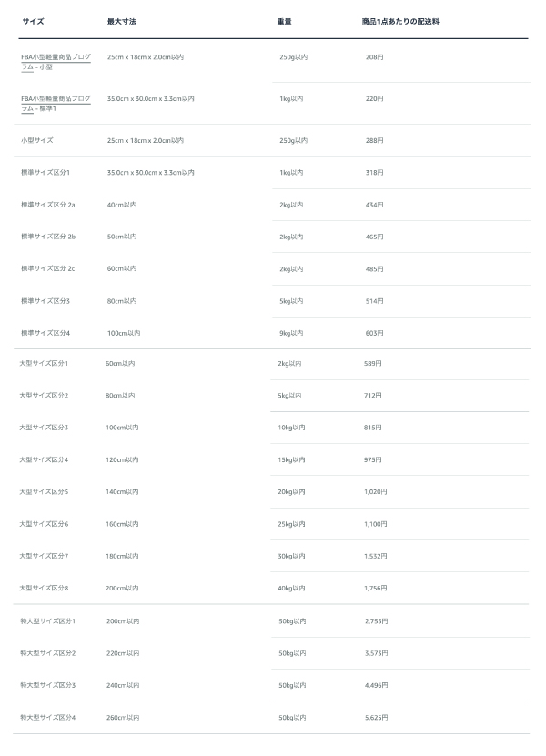Click the 434円 fee for 標準サイズ区分 2a
Viewport: 546px width, 756px height.
(x=374, y=205)
